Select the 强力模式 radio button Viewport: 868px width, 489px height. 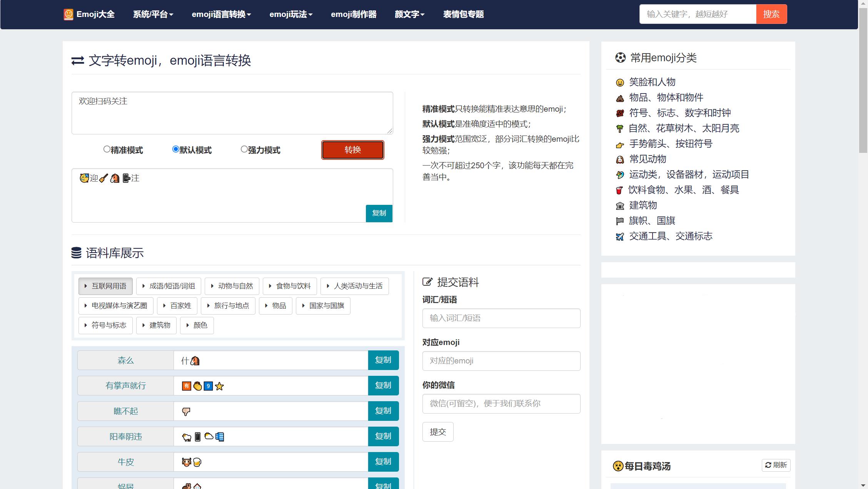pos(244,149)
